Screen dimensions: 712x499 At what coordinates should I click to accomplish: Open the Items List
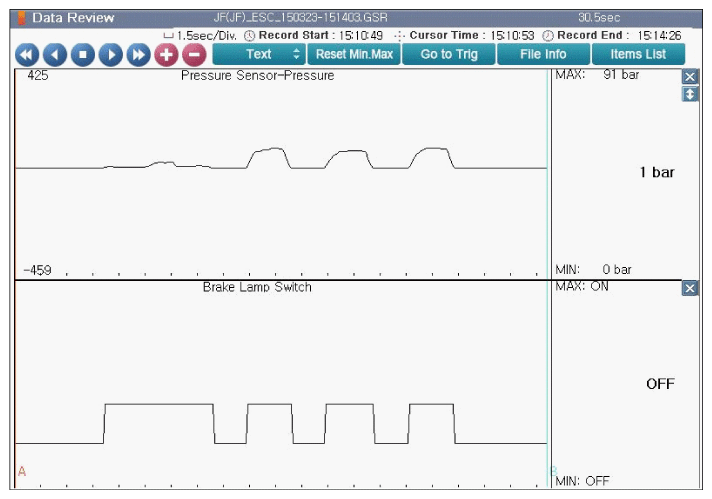(x=638, y=54)
